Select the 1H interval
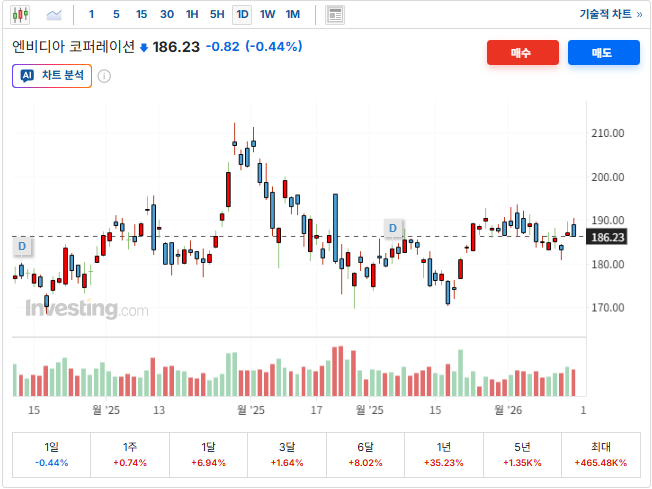Viewport: 652px width, 489px height. (x=192, y=15)
